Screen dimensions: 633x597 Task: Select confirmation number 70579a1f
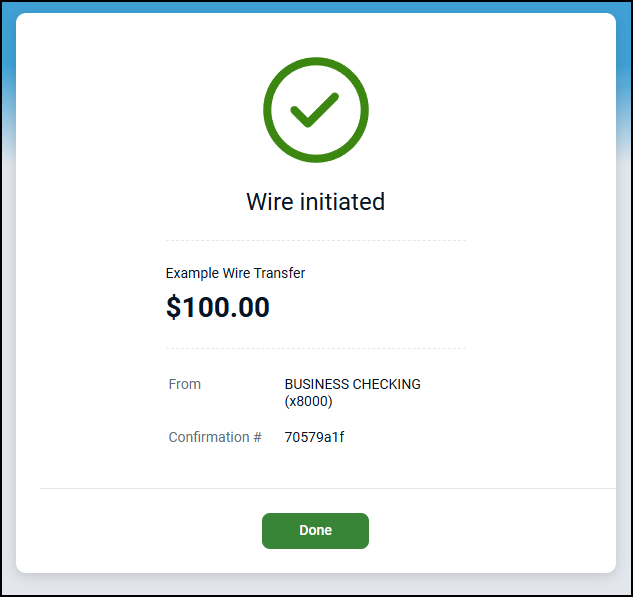(x=314, y=437)
